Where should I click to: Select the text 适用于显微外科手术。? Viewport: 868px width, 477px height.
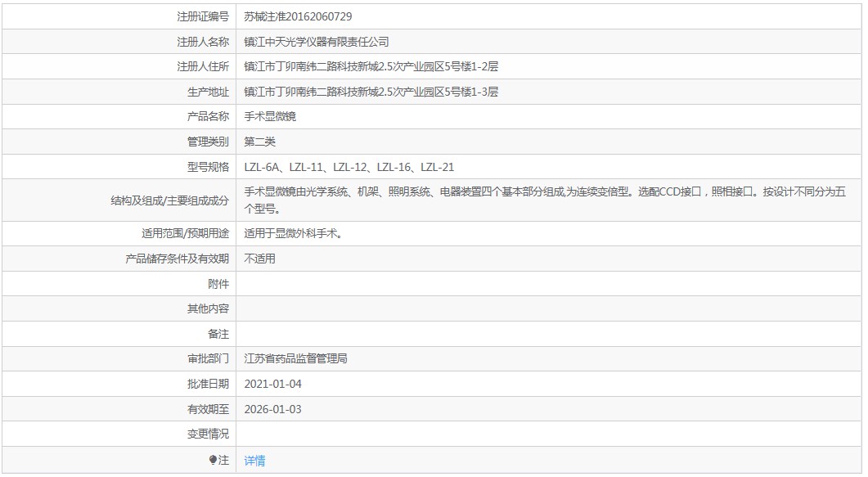coord(294,233)
